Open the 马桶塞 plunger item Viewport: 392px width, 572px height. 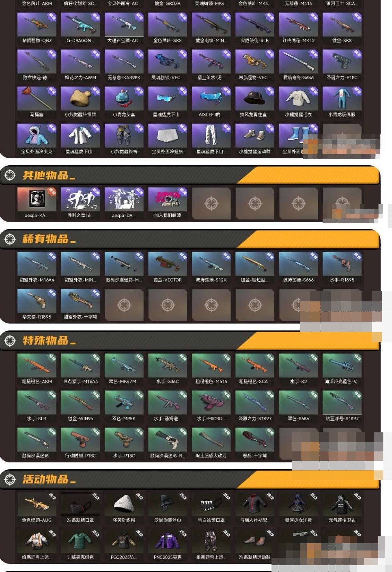point(37,102)
